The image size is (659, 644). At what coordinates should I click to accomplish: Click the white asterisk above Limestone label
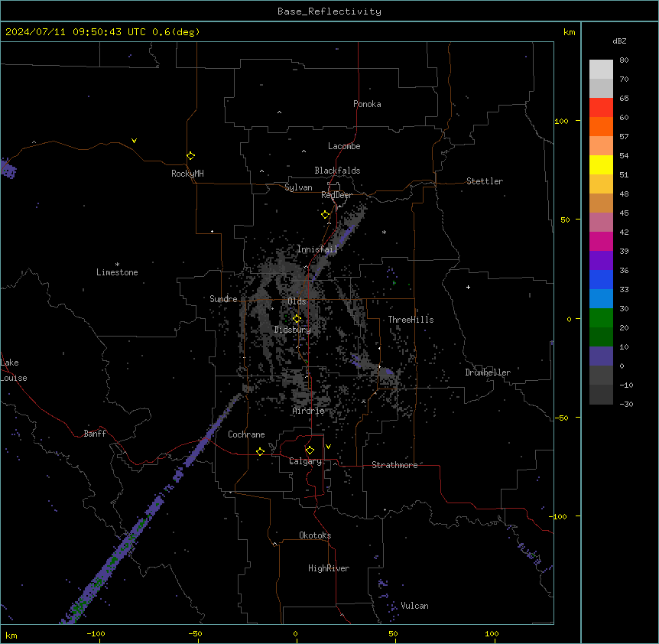(117, 264)
